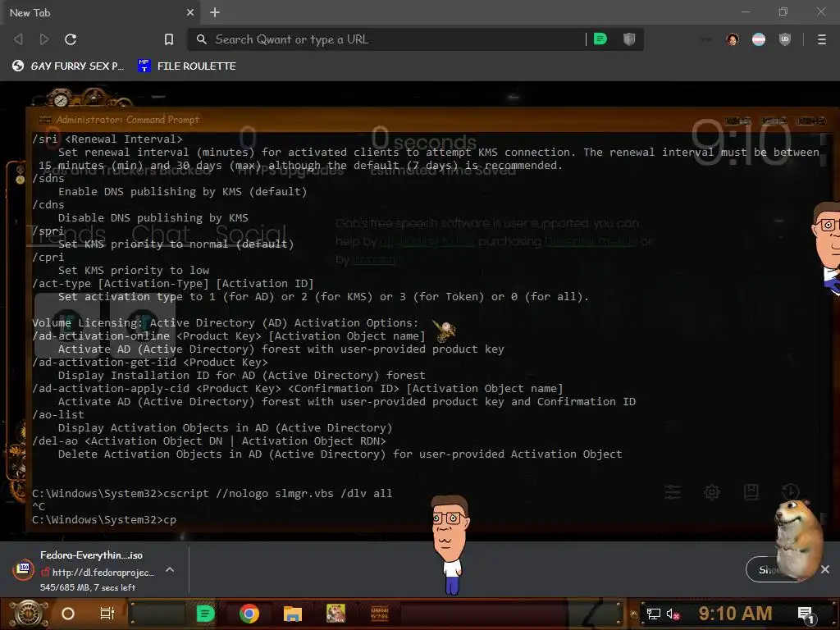The height and width of the screenshot is (630, 840).
Task: Click the striped flag extension icon
Action: coord(759,39)
